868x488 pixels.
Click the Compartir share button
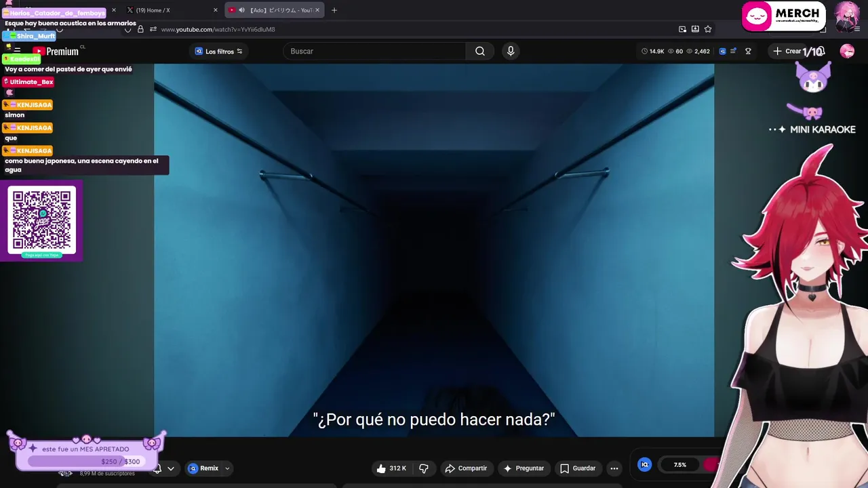click(466, 468)
